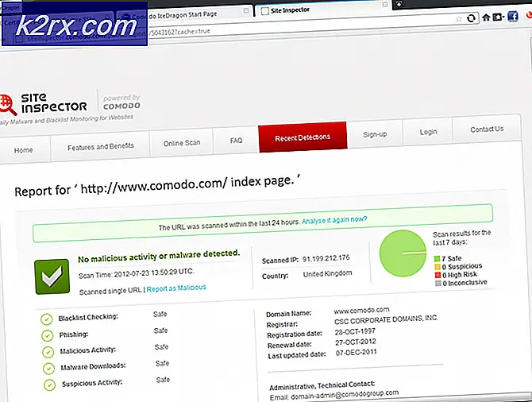Click the Blacklist Checking check icon

47,319
